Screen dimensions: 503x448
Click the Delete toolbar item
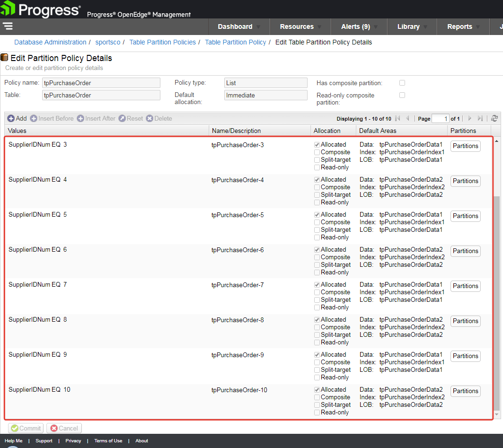pos(159,118)
